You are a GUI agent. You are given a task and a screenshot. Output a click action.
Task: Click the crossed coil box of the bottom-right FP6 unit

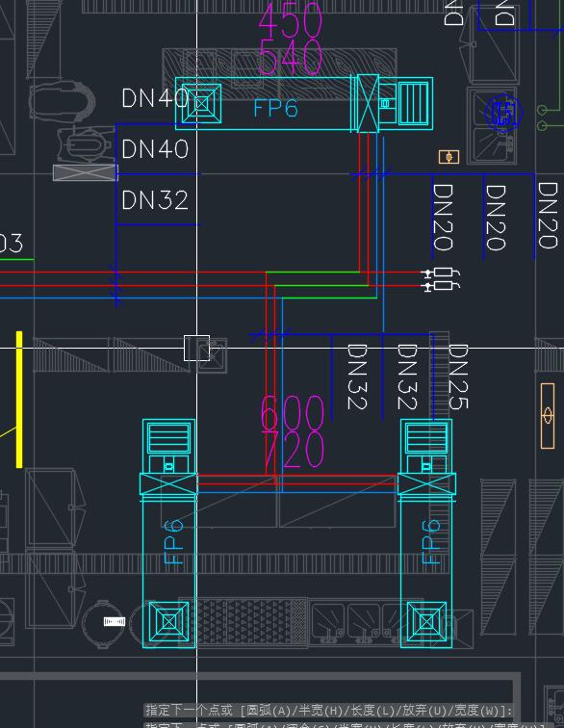pos(426,483)
